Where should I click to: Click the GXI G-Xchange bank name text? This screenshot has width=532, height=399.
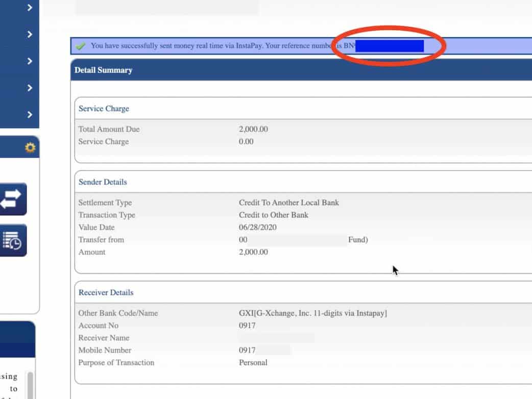tap(312, 313)
